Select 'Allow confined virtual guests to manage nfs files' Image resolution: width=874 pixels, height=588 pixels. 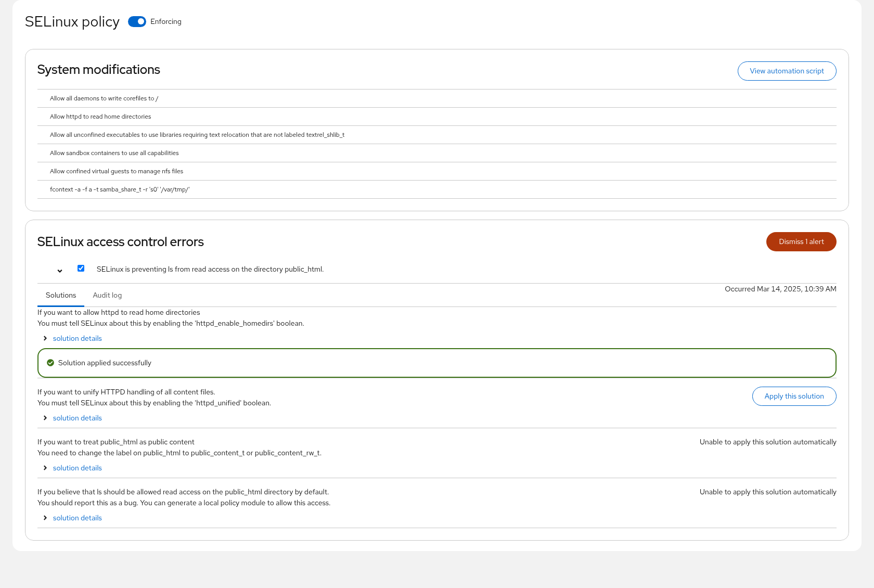(437, 171)
